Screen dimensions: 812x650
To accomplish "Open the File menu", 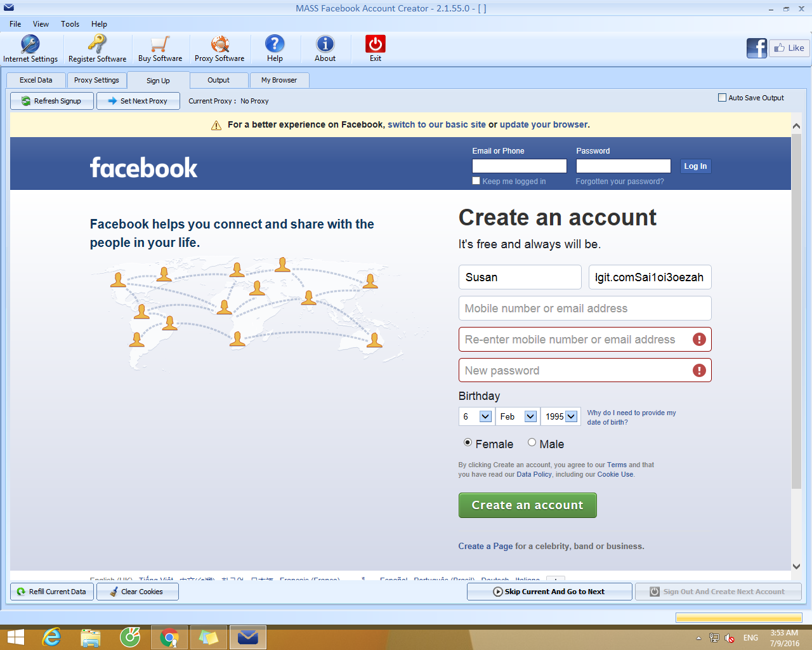I will [x=15, y=24].
